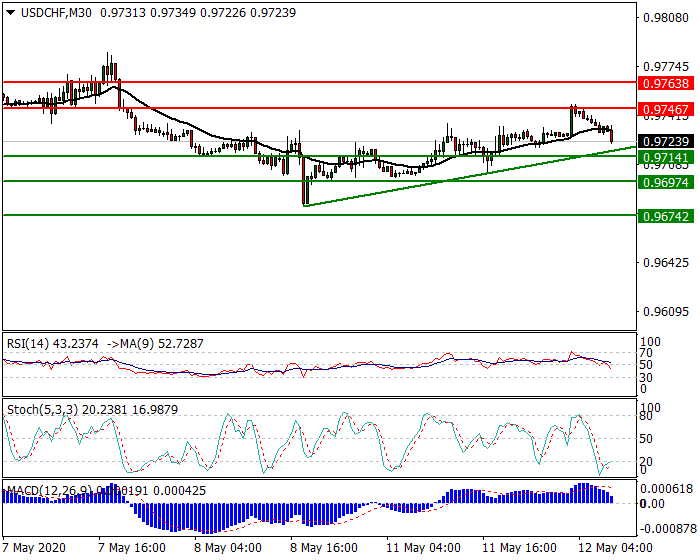Click the 7 May 2020 time axis label

click(34, 547)
